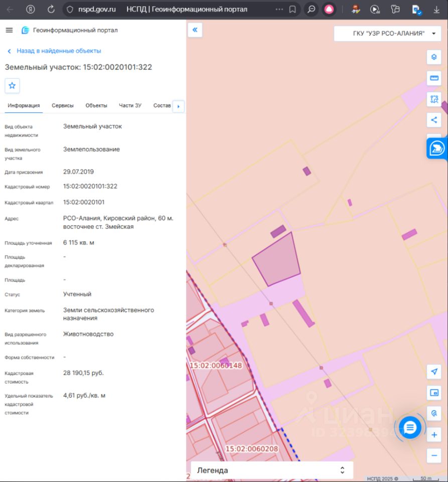Go back with the browser back arrow
The height and width of the screenshot is (482, 448).
click(x=10, y=10)
